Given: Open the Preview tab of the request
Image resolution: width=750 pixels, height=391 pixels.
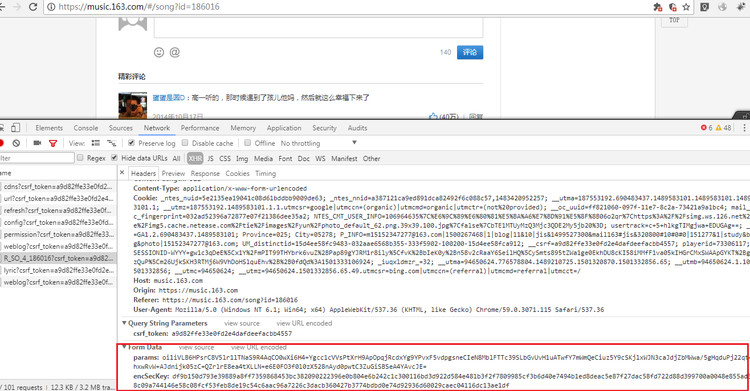Looking at the screenshot, I should pyautogui.click(x=173, y=173).
